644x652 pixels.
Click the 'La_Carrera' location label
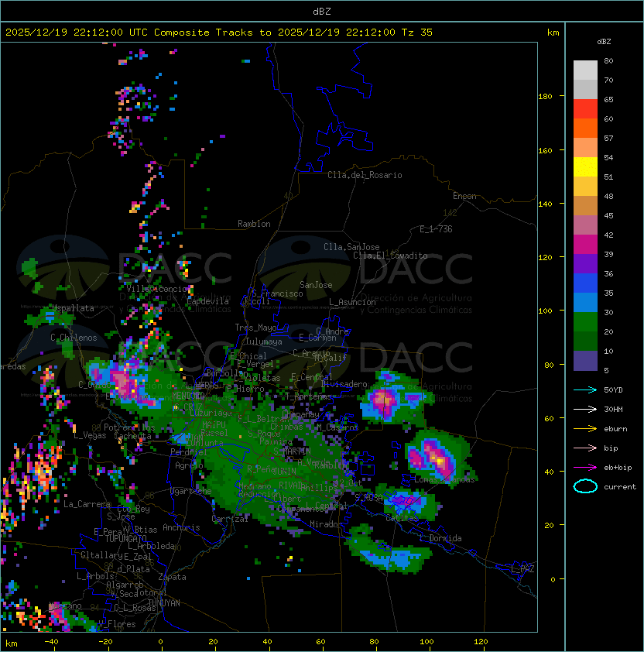(x=87, y=504)
